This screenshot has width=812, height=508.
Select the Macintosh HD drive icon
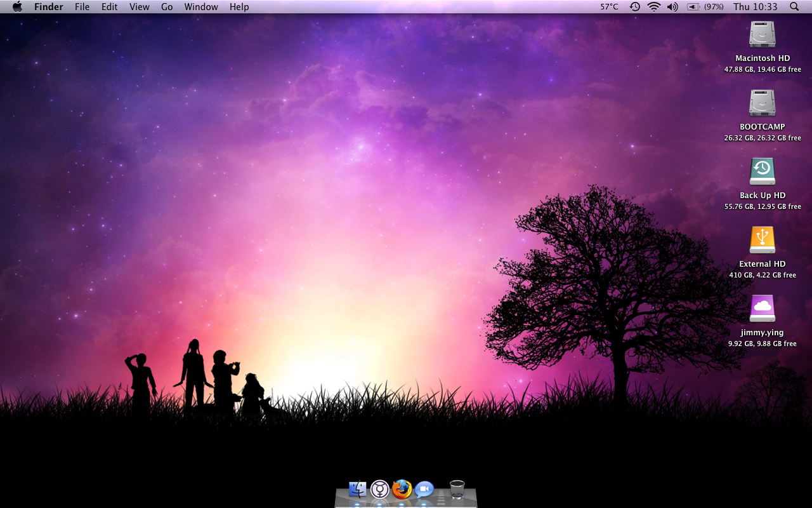pos(763,34)
